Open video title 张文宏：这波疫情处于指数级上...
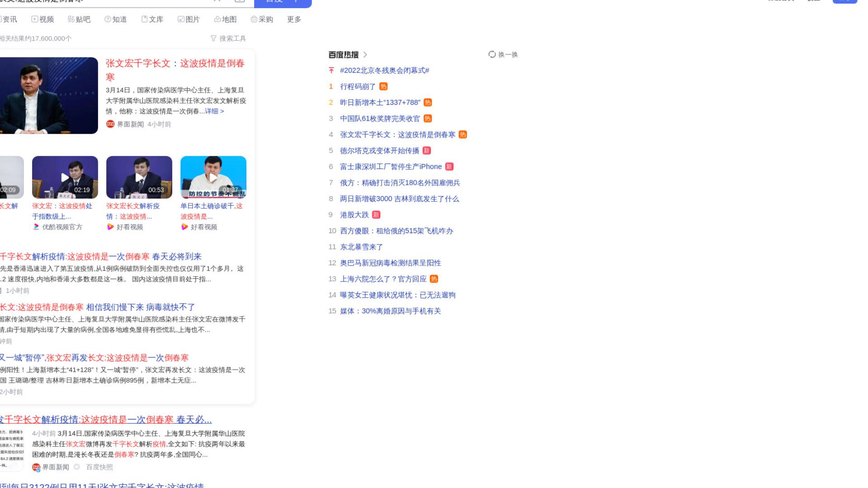This screenshot has height=488, width=868. click(x=62, y=211)
